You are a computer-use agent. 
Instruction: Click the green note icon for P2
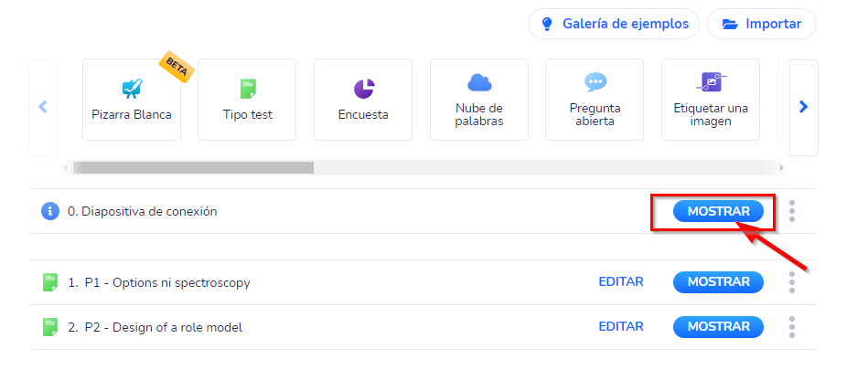click(x=50, y=327)
